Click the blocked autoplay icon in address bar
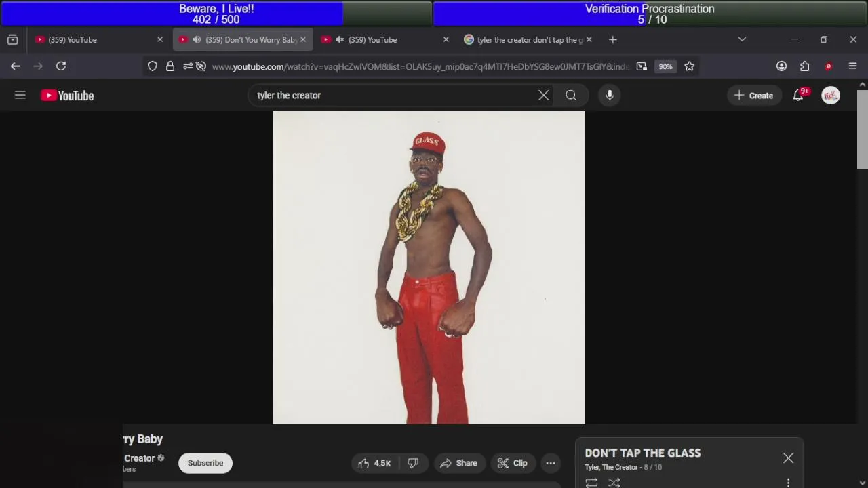Image resolution: width=868 pixels, height=488 pixels. tap(201, 66)
